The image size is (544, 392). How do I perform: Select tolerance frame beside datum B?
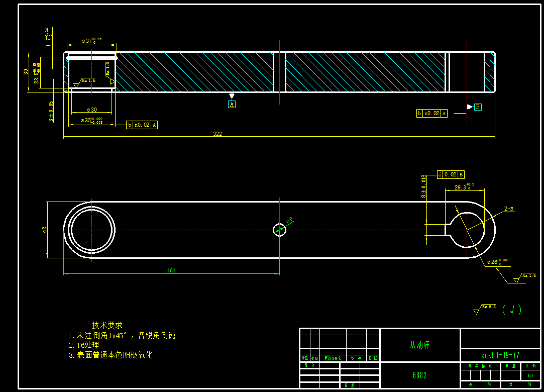coord(432,114)
